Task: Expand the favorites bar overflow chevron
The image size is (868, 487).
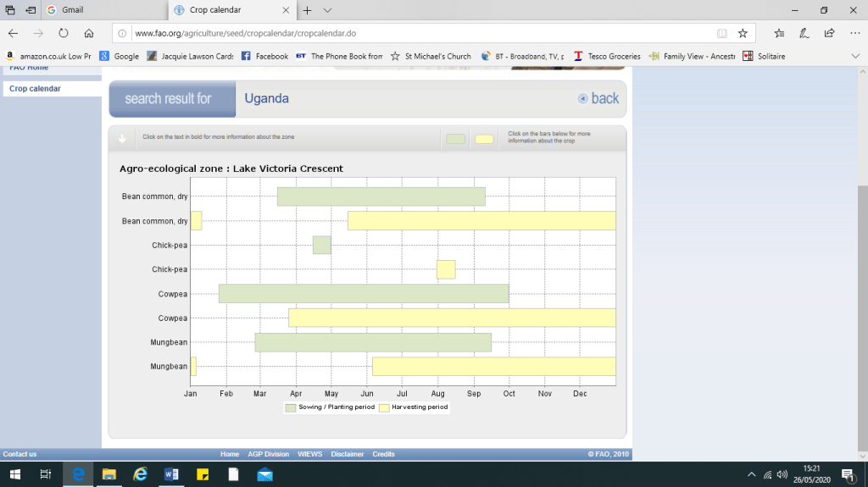Action: point(854,56)
